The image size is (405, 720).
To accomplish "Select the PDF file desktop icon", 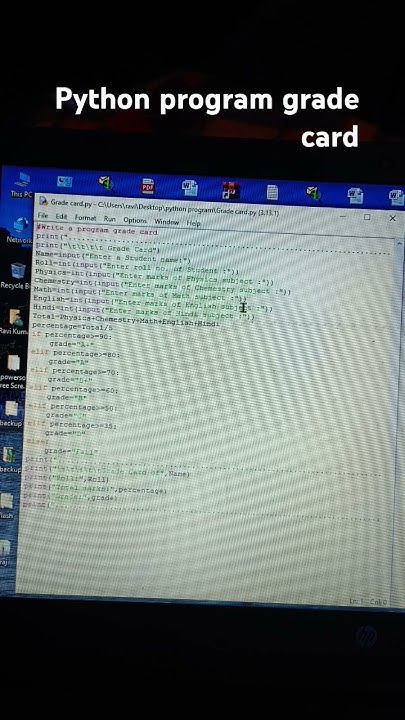I will pos(148,186).
